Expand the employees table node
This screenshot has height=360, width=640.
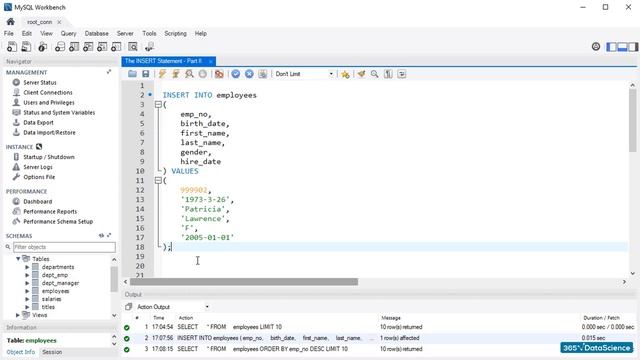27,291
